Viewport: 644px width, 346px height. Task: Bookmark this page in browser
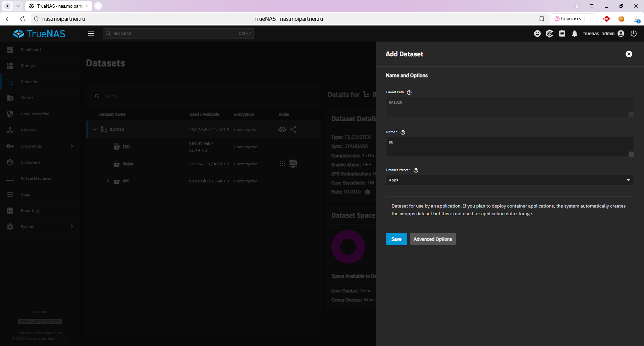tap(542, 19)
